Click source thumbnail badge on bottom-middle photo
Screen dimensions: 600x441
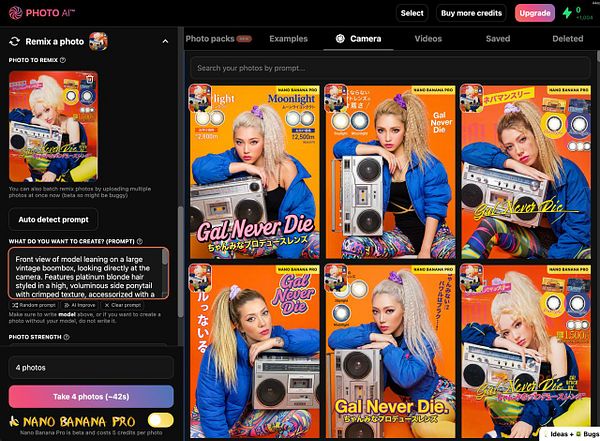pyautogui.click(x=336, y=278)
